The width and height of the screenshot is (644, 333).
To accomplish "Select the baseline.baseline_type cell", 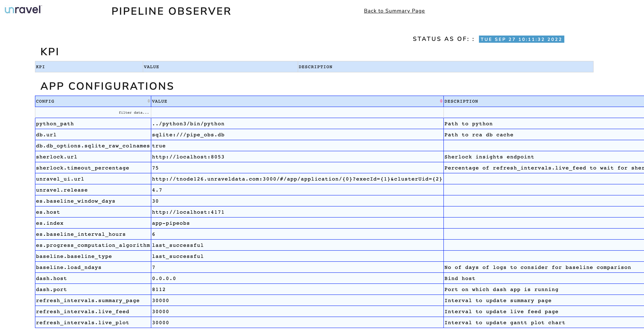I will [x=93, y=256].
